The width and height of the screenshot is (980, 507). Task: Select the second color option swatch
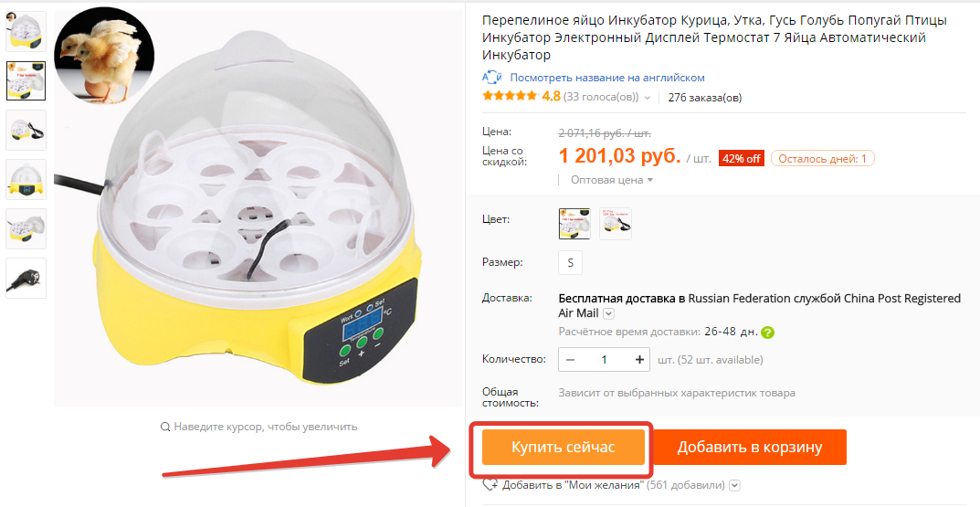[616, 223]
